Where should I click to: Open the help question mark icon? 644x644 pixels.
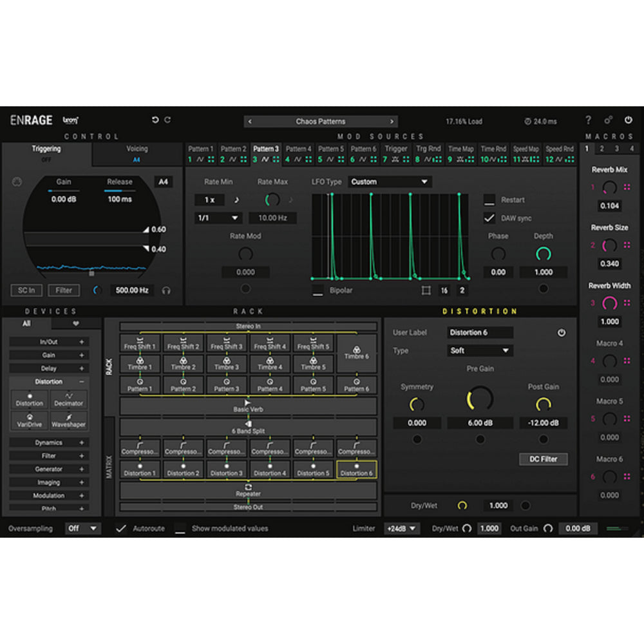[x=589, y=120]
